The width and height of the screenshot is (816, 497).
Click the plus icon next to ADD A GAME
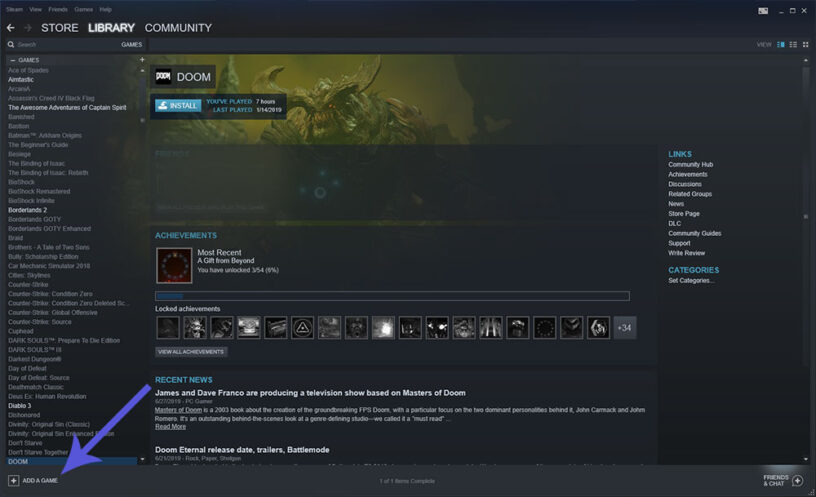(14, 480)
